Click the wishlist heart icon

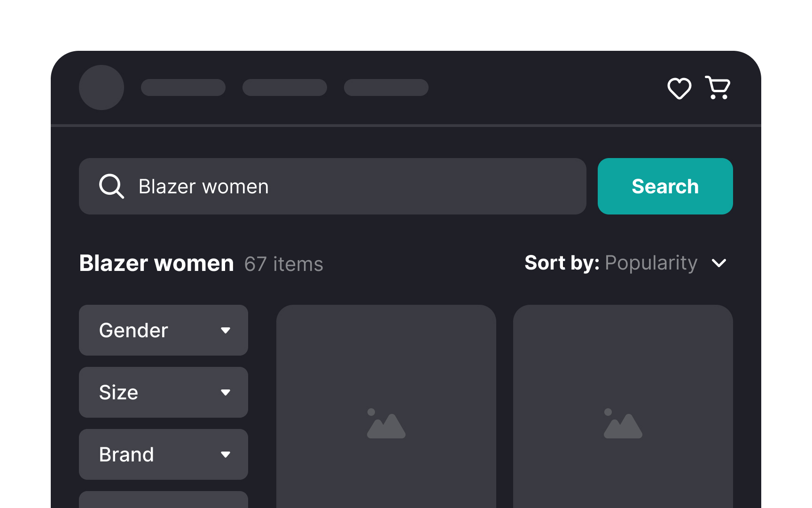(x=679, y=88)
